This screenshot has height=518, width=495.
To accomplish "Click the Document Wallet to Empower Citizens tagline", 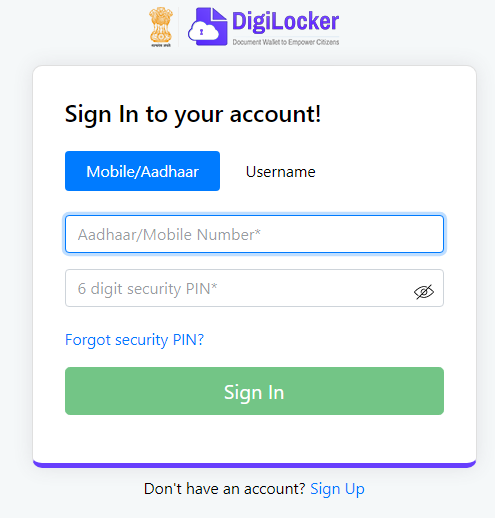I will pos(286,42).
